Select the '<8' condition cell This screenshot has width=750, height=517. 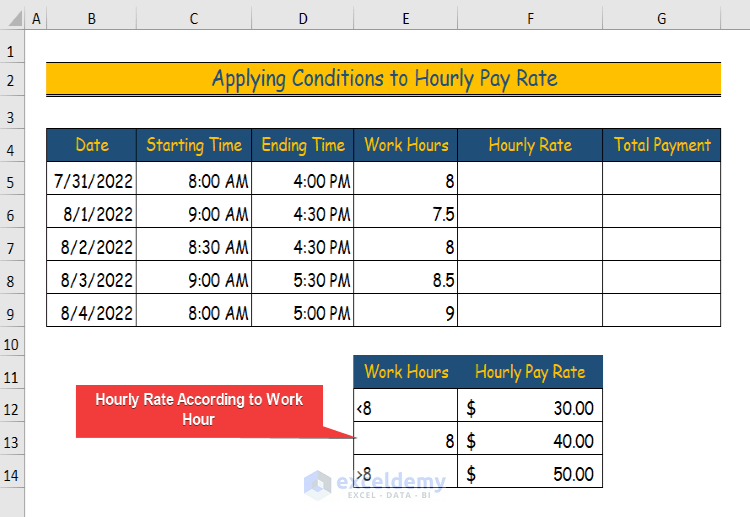tap(406, 405)
